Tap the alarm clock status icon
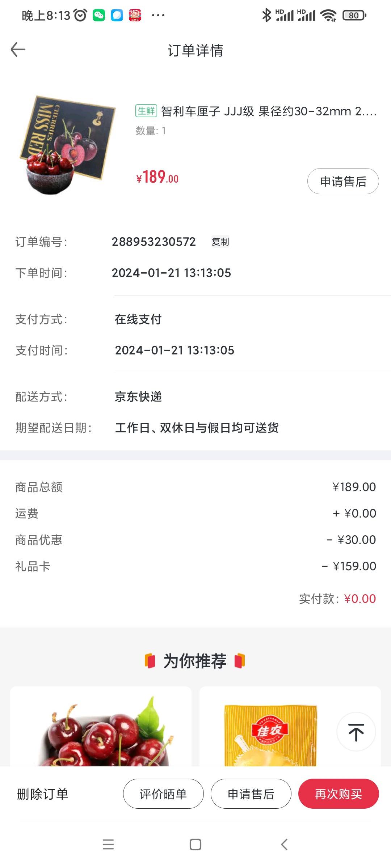 pyautogui.click(x=80, y=15)
